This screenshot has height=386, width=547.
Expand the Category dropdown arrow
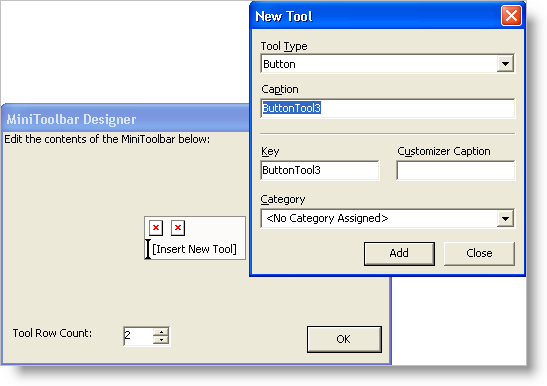tap(505, 219)
